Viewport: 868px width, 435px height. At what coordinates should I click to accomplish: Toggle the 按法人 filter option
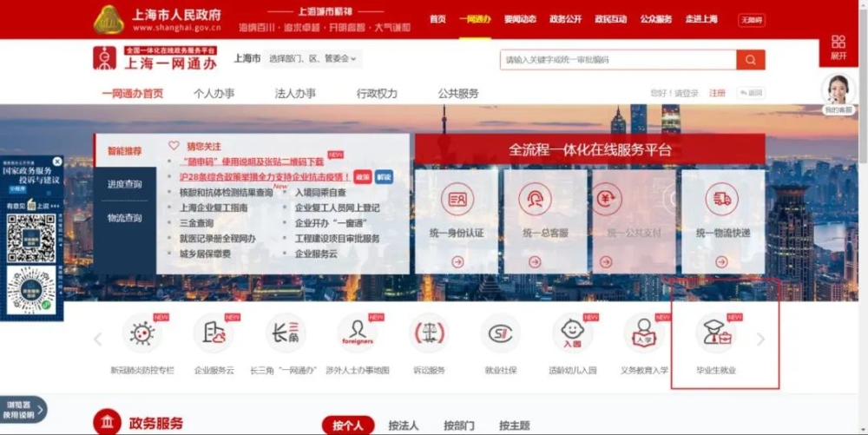click(x=403, y=425)
